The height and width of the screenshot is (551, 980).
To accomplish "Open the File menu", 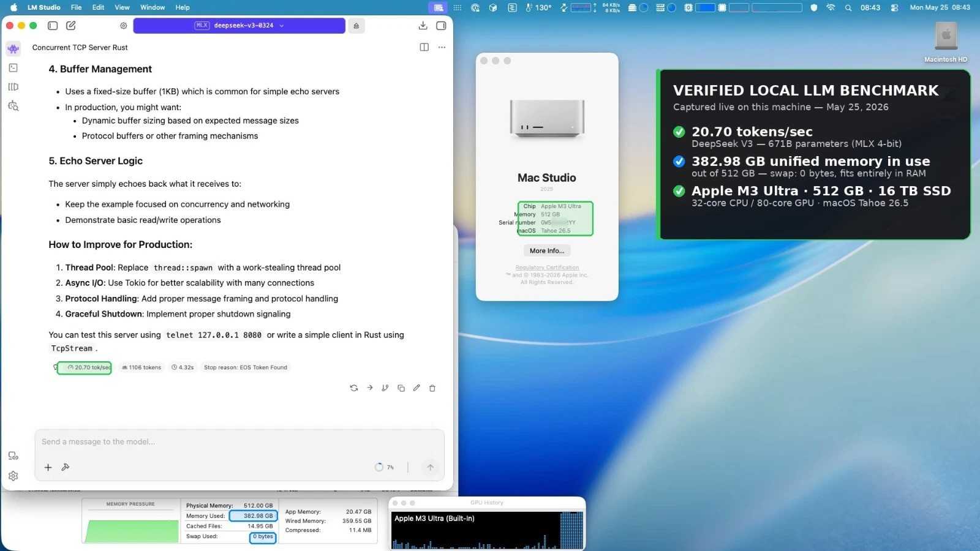I will 76,7.
